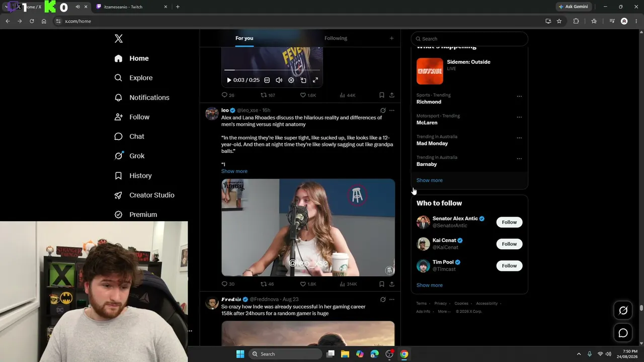The image size is (644, 362).
Task: Expand the footer More menu
Action: tap(444, 312)
